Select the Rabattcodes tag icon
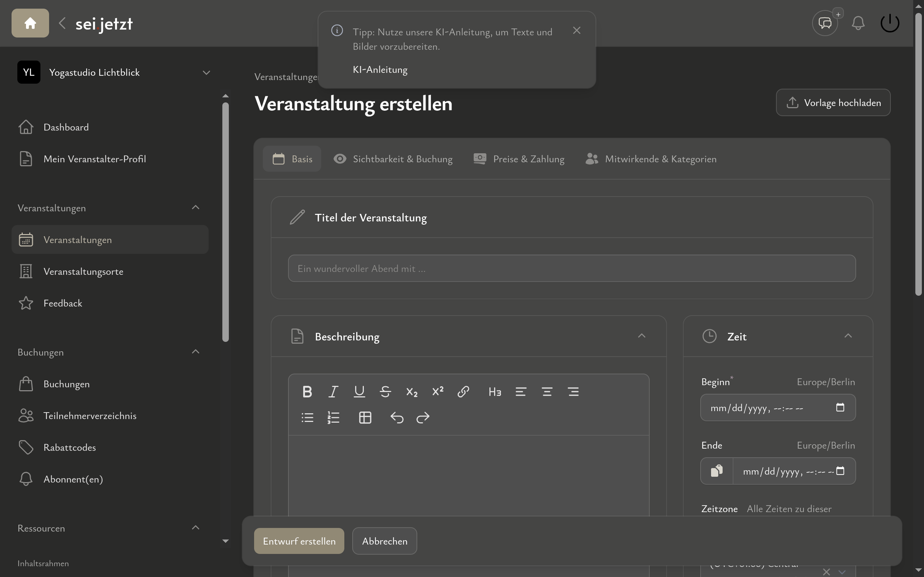Viewport: 924px width, 577px height. (25, 447)
